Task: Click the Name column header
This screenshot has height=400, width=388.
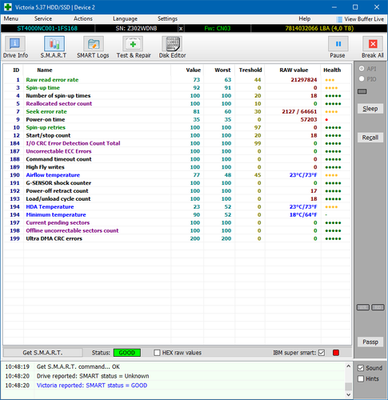Action: [45, 70]
